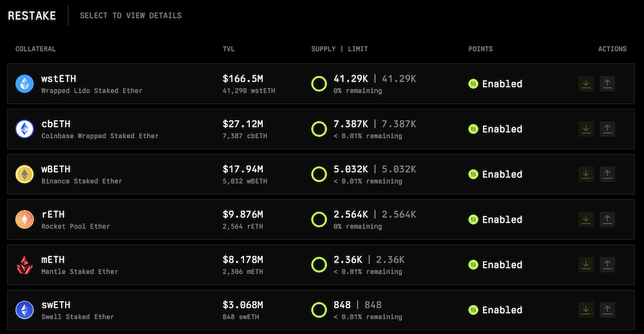Screen dimensions: 644x334
Task: Open the swETH Swell Staked Ether details
Action: coord(77,310)
